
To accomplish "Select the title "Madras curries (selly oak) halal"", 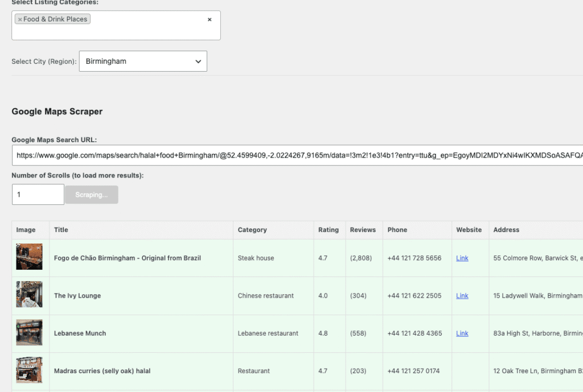I will pyautogui.click(x=102, y=371).
